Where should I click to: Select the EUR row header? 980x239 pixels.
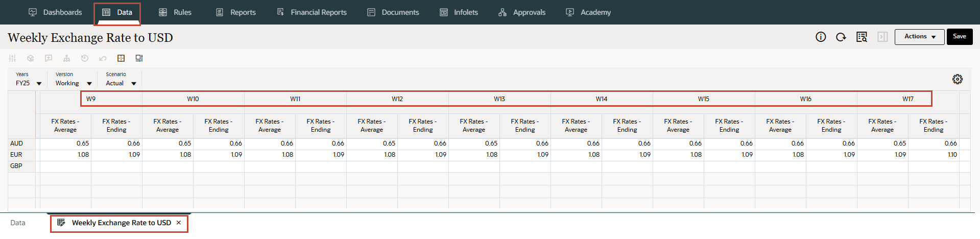pos(22,155)
